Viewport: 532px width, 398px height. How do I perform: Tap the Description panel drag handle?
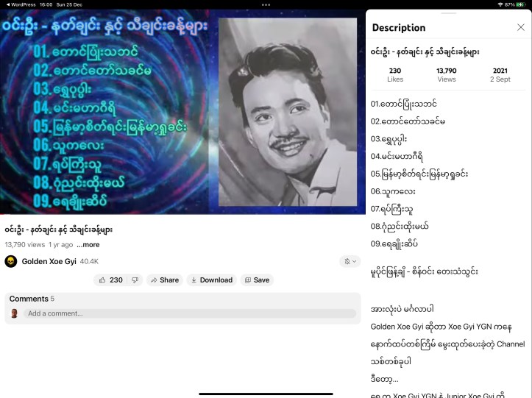(x=448, y=13)
